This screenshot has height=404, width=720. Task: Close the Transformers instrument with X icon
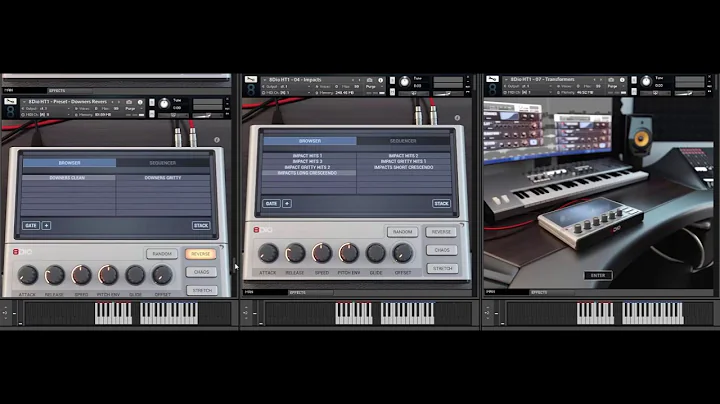coord(709,77)
